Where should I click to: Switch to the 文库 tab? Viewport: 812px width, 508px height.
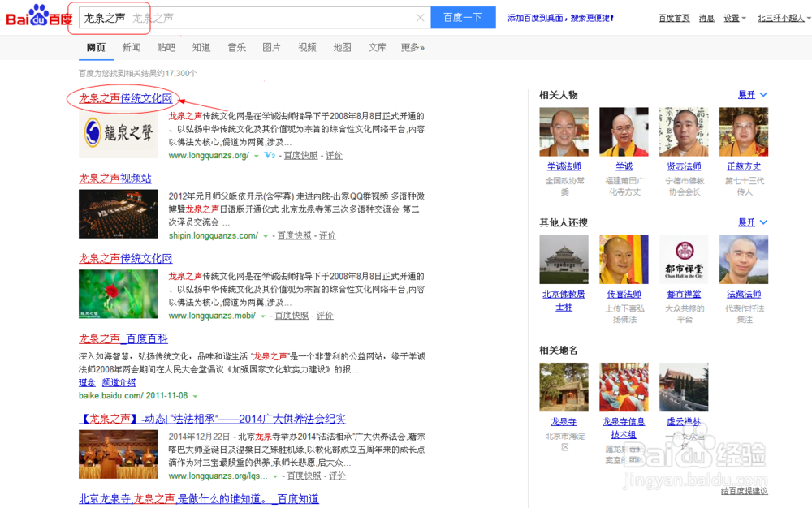pyautogui.click(x=377, y=48)
